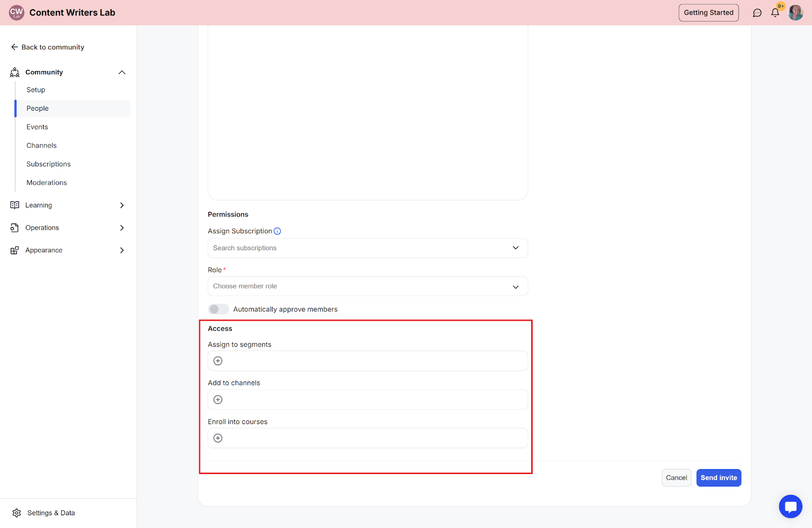Image resolution: width=812 pixels, height=528 pixels.
Task: Click the Settings & Data gear icon
Action: pos(17,513)
